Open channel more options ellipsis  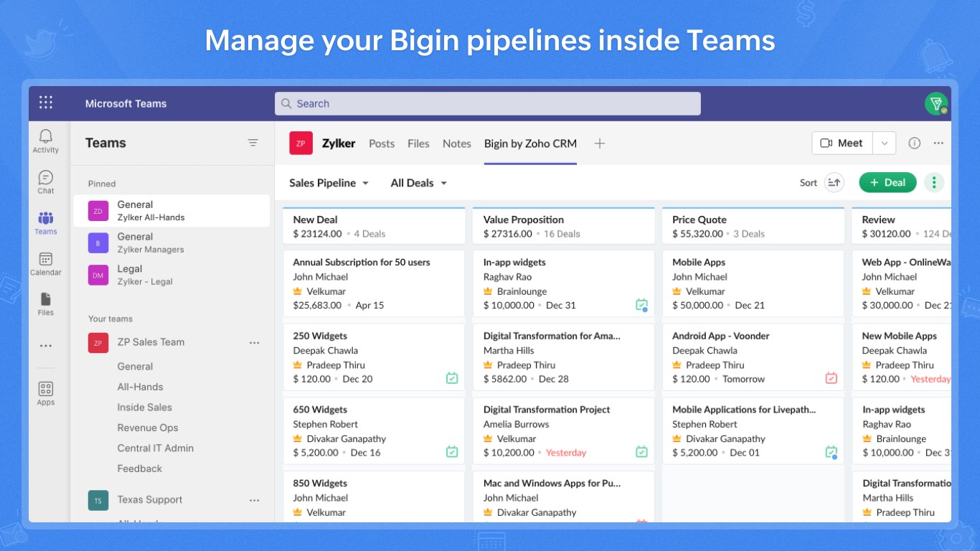[x=938, y=143]
